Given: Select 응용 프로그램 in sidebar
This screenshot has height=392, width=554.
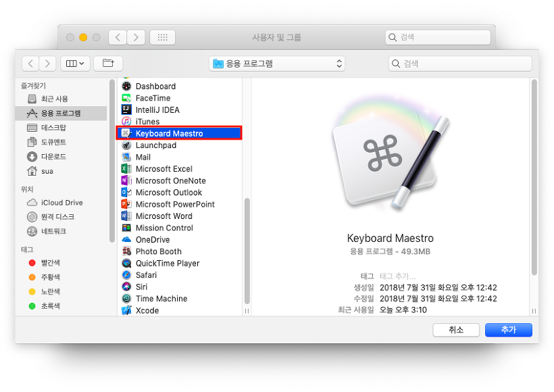Looking at the screenshot, I should tap(61, 113).
